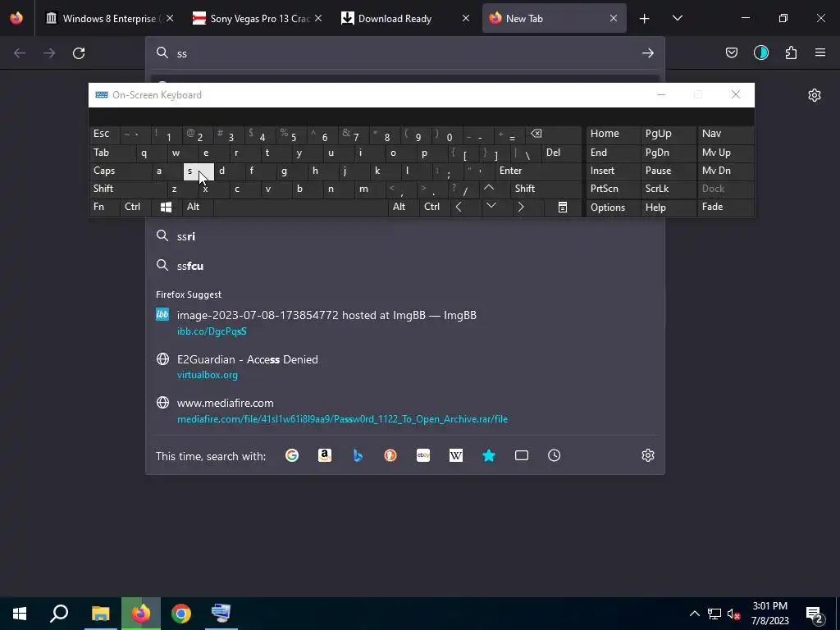This screenshot has height=630, width=840.
Task: Toggle the left Shift key
Action: pos(127,189)
